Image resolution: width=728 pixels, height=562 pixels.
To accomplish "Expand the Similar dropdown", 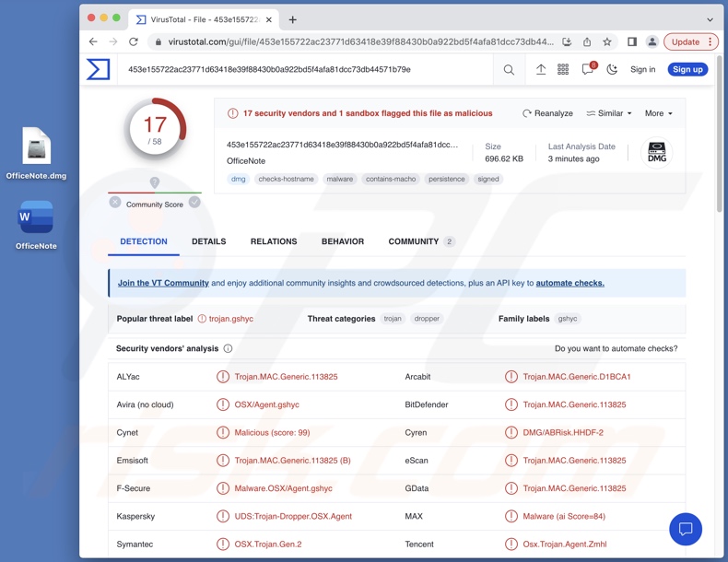I will pos(609,113).
